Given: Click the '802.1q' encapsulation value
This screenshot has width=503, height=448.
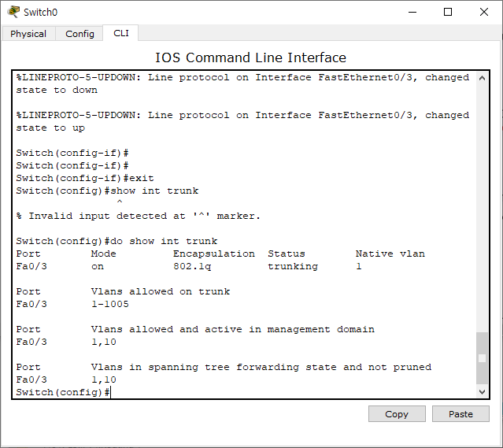Looking at the screenshot, I should [192, 266].
